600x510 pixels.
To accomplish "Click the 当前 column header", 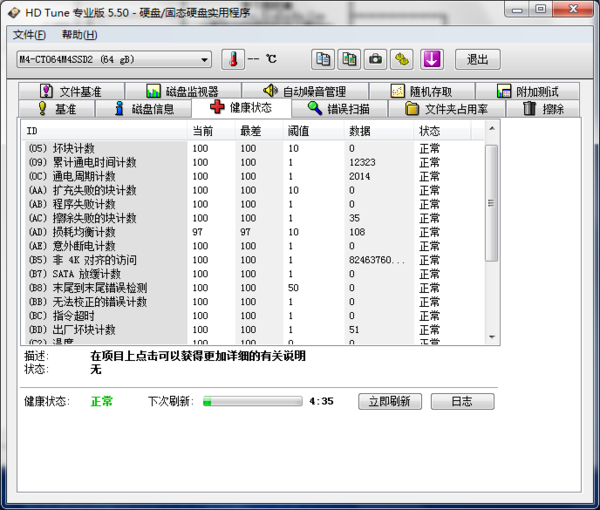I will click(x=211, y=131).
